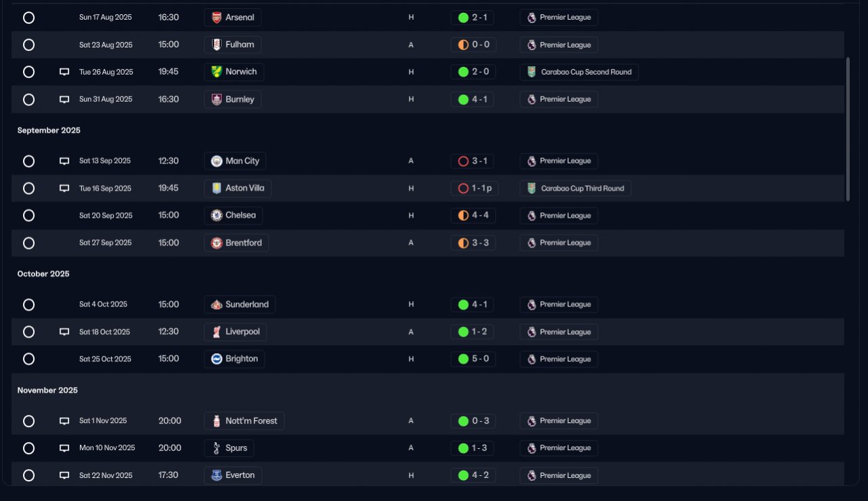Click Carabao Cup Second Round trophy icon

(x=532, y=72)
